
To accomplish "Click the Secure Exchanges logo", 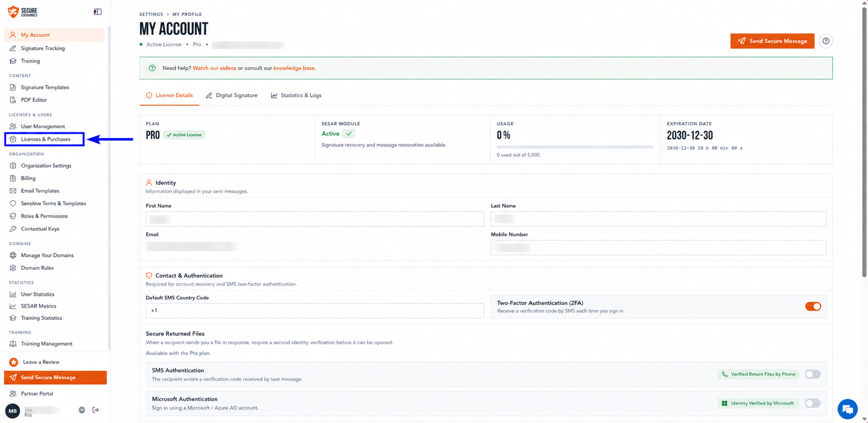I will (x=23, y=12).
